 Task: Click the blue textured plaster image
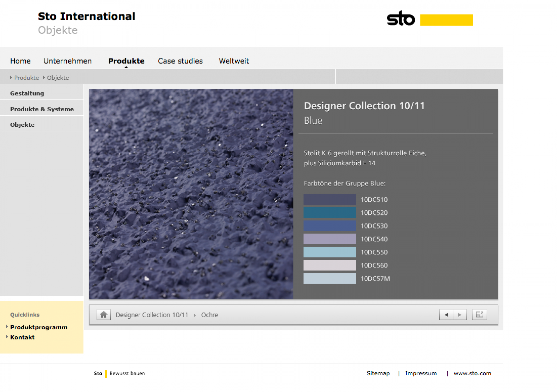coord(191,194)
